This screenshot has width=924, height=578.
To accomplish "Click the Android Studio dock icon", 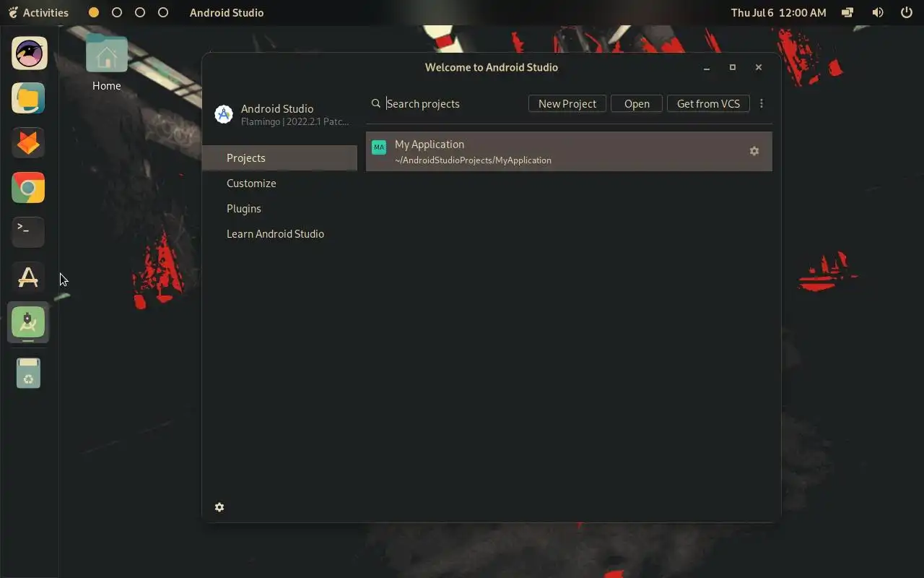I will [29, 322].
